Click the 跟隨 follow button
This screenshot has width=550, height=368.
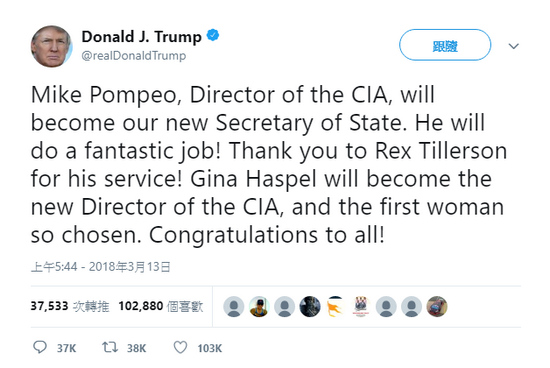point(445,45)
